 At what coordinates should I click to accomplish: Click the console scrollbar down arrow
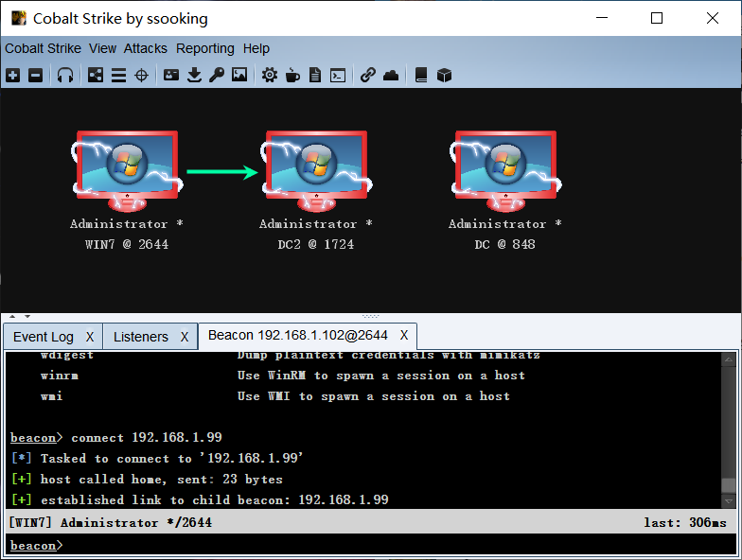pyautogui.click(x=729, y=500)
